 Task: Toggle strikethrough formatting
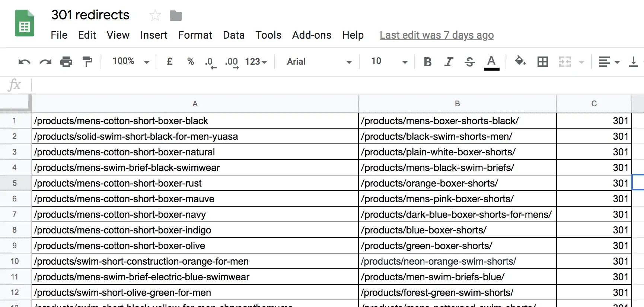470,62
